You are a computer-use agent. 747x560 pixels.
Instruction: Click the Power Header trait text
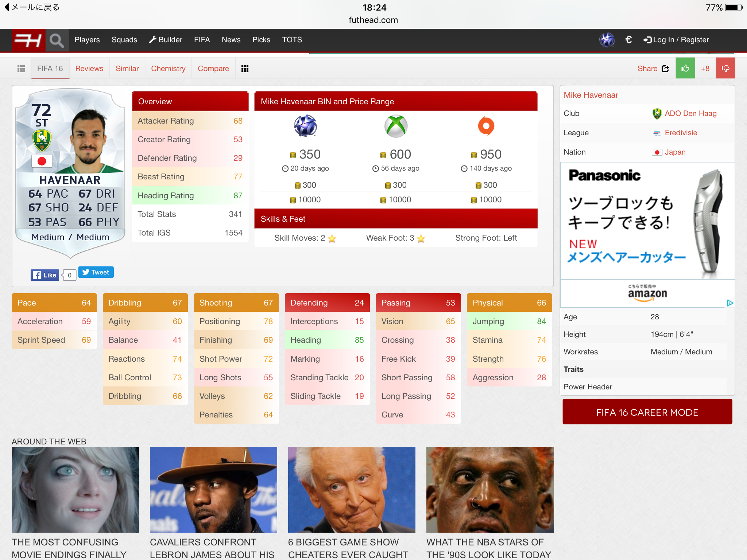[x=588, y=387]
